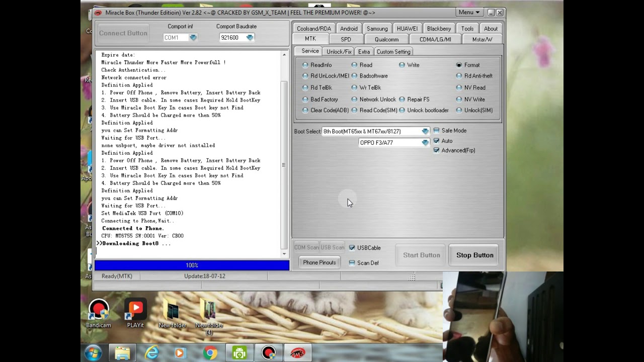Click inside the log output text area
644x362 pixels.
click(x=188, y=154)
